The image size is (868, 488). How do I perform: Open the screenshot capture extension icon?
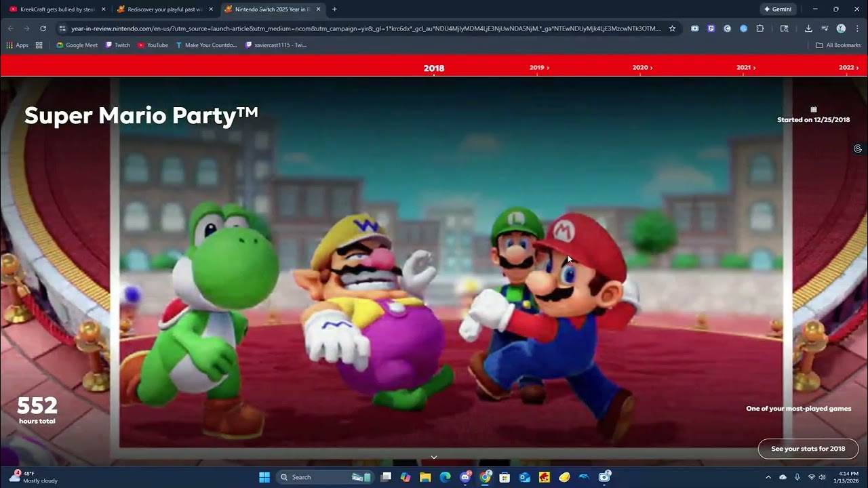coord(694,28)
